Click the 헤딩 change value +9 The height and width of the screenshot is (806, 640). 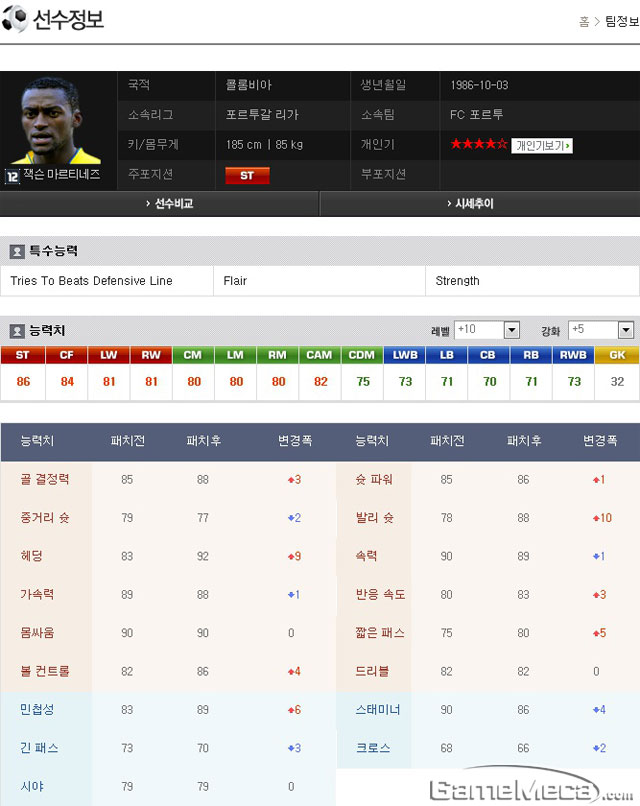coord(295,557)
